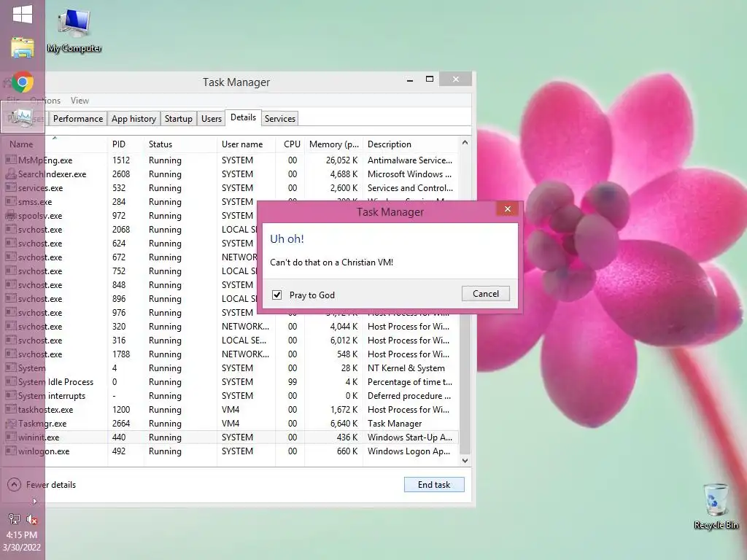The height and width of the screenshot is (560, 747).
Task: Select the Task Manager sidebar icon
Action: 23,117
